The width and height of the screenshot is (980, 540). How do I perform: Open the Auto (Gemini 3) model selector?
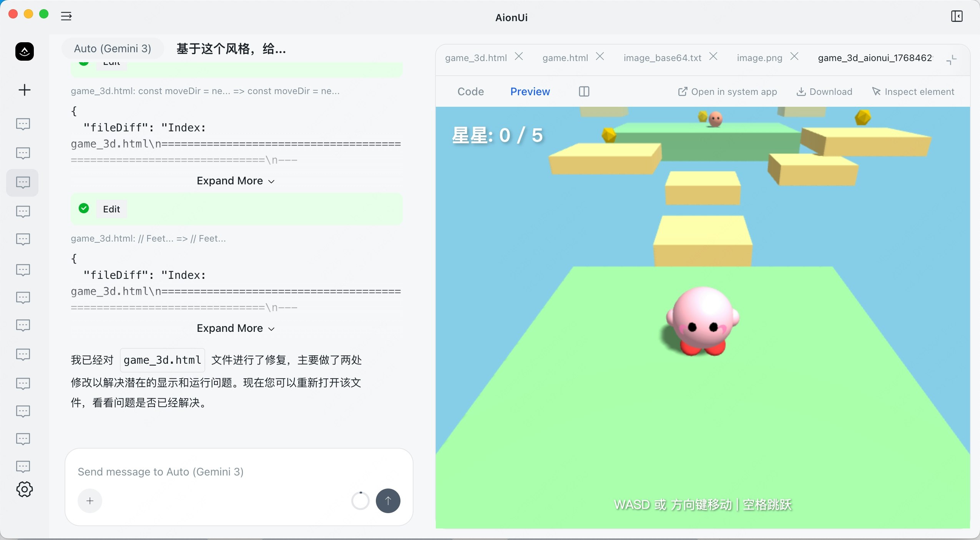[x=112, y=48]
